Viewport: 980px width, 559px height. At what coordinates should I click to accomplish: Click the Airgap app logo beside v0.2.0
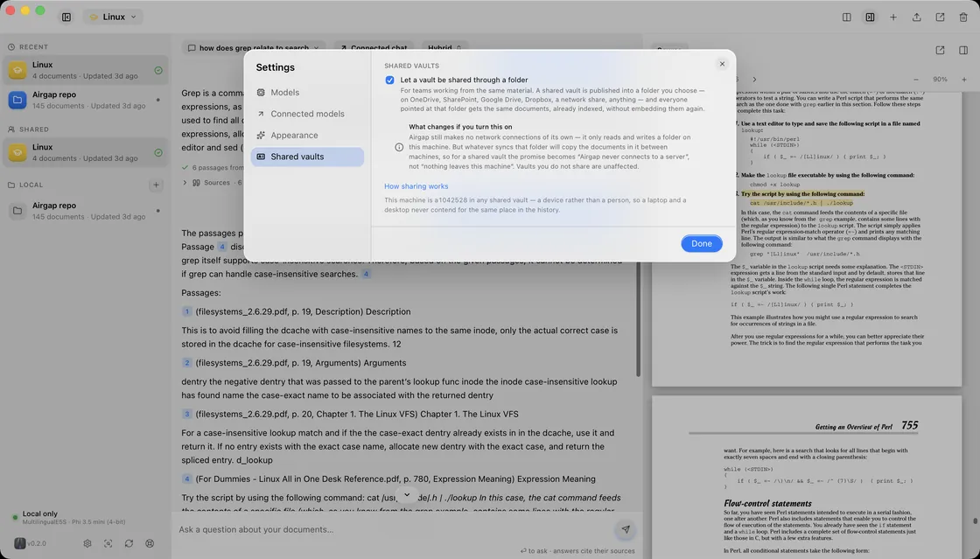(20, 543)
